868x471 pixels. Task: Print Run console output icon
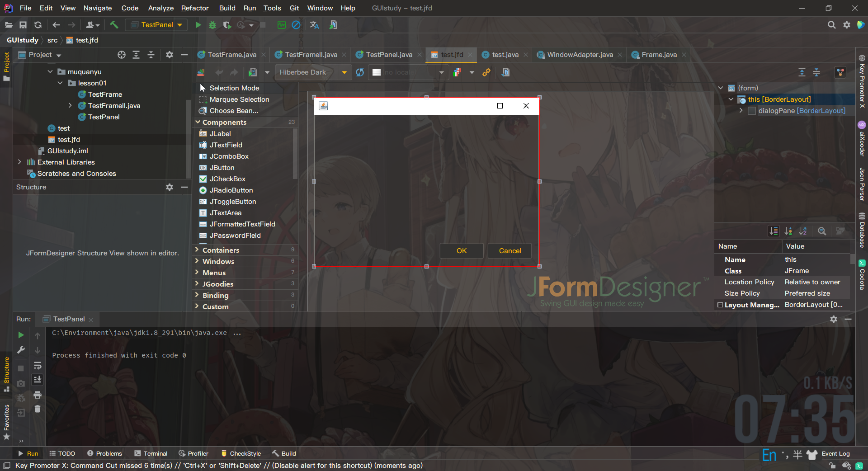(38, 395)
